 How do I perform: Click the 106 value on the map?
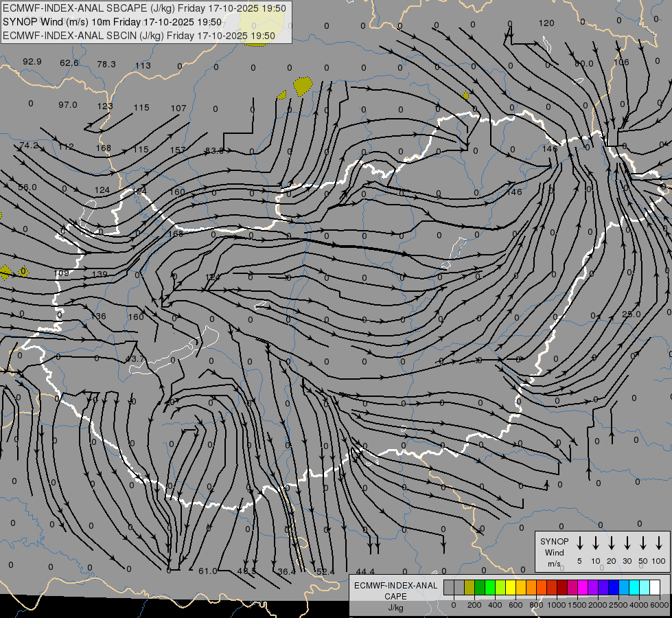(x=621, y=62)
